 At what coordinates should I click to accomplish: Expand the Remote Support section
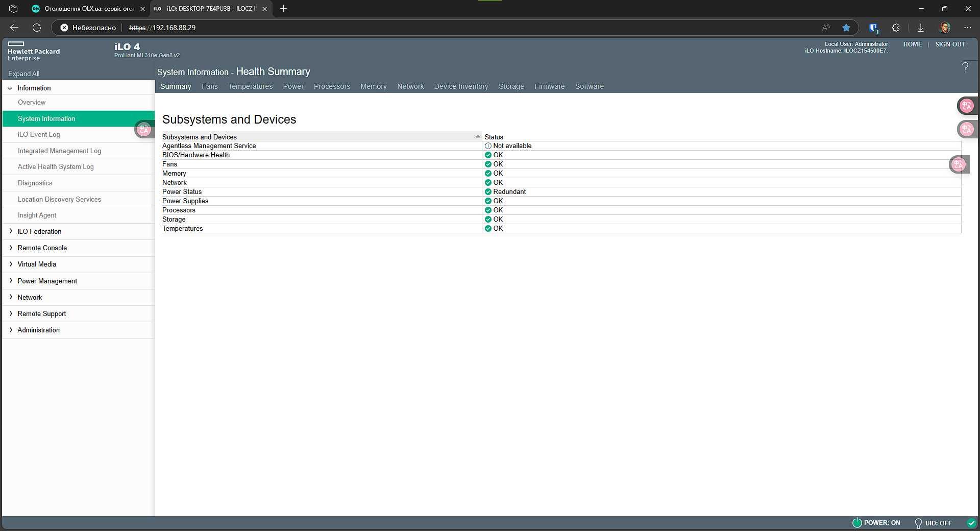coord(10,313)
